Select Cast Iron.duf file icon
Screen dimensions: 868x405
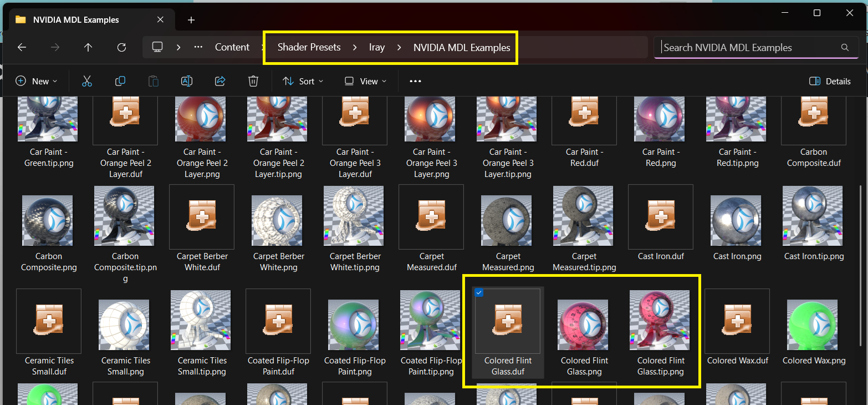coord(661,217)
